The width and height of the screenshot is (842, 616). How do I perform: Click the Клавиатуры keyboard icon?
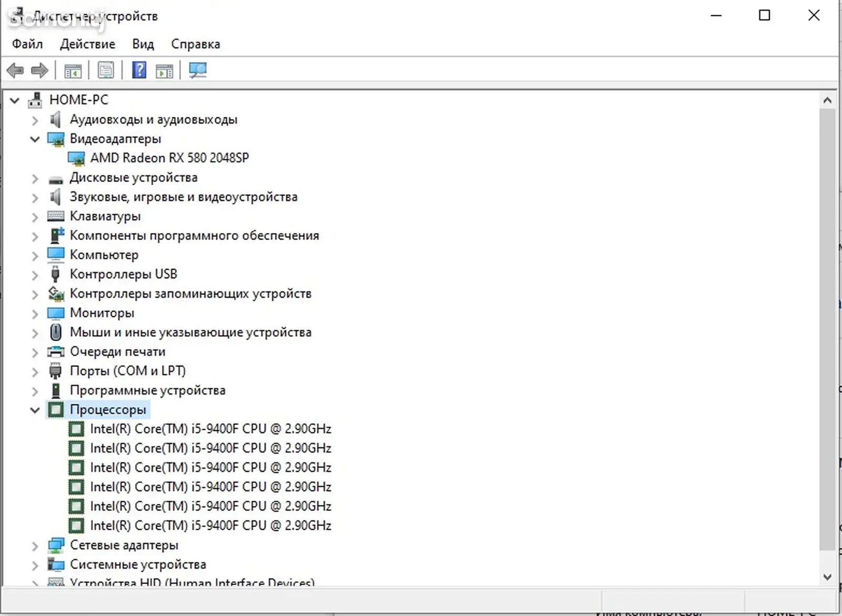pos(56,216)
